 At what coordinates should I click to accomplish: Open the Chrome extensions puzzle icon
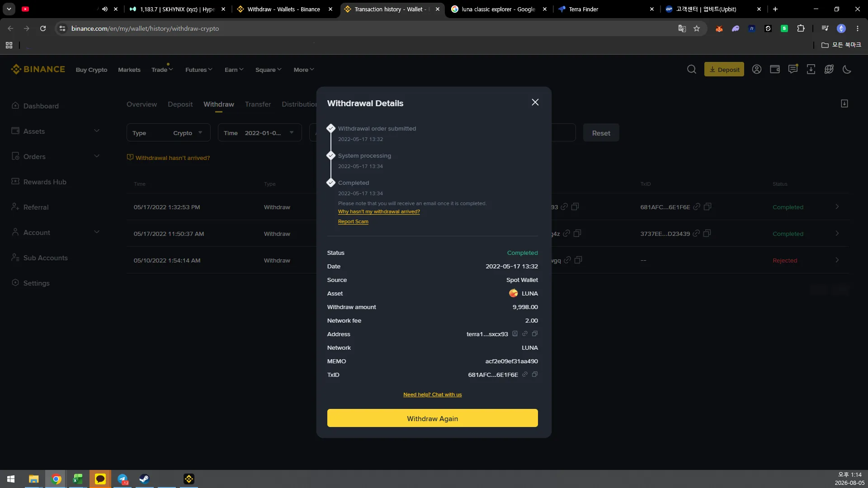point(801,28)
